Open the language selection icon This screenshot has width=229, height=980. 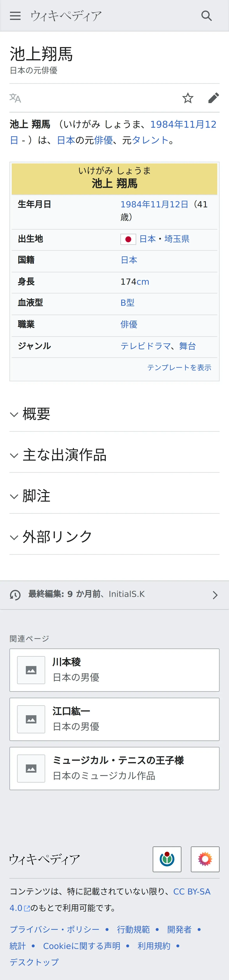pos(15,98)
